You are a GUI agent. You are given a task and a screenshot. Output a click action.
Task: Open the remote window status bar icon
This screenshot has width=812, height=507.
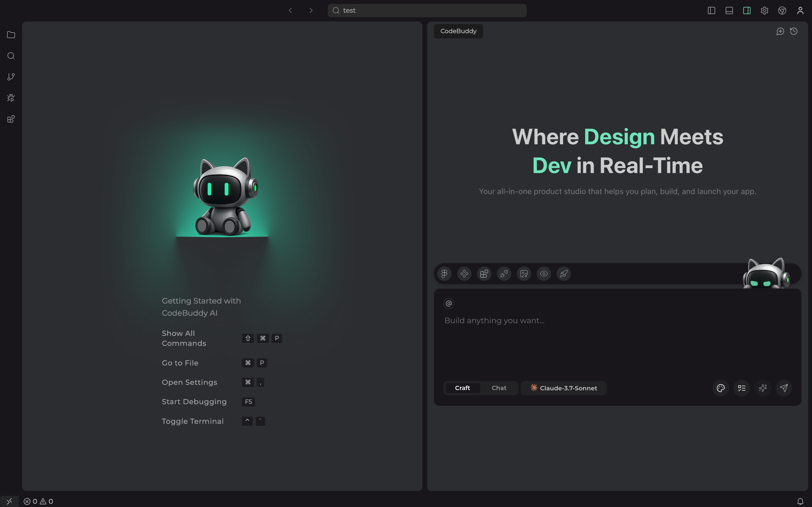9,501
